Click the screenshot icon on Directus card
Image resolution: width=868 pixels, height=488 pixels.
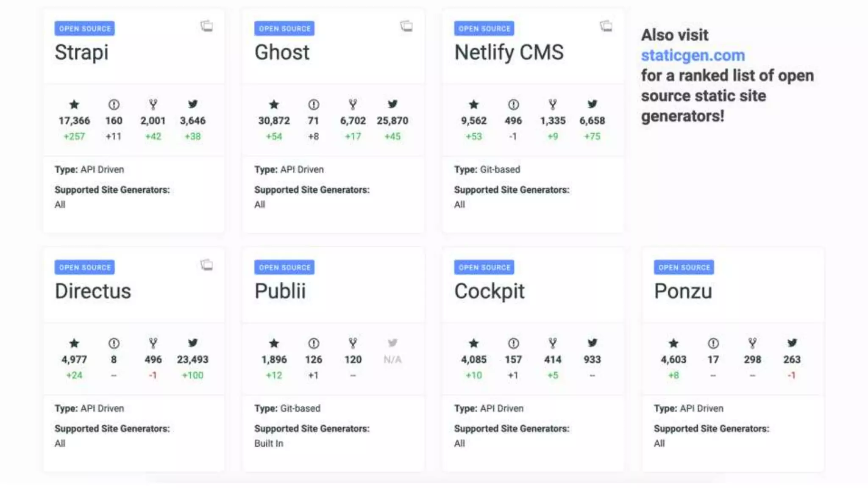coord(206,265)
